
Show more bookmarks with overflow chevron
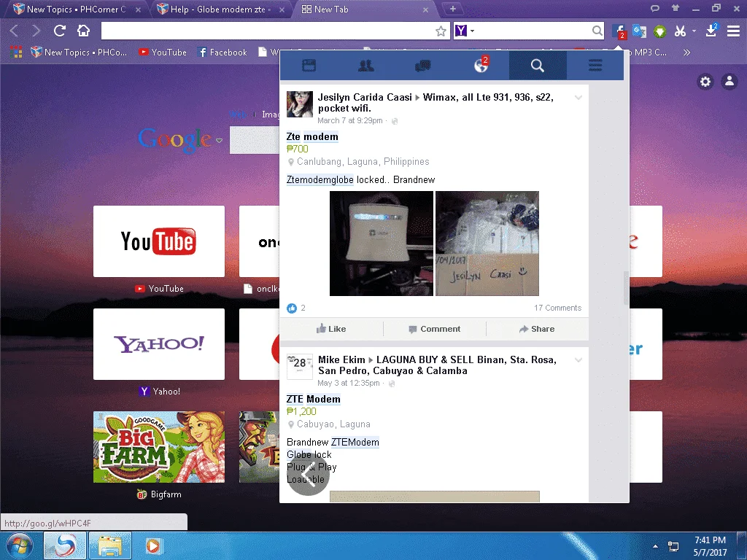coord(686,52)
